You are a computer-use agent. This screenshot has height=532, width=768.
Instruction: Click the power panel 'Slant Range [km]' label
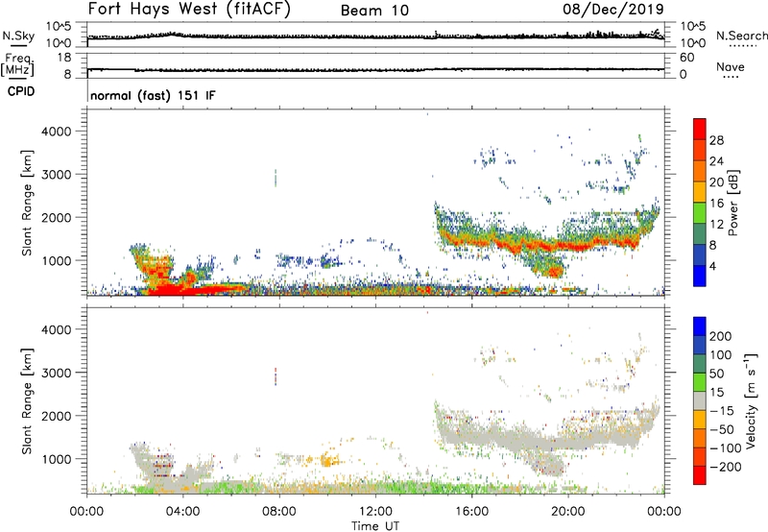pos(27,203)
